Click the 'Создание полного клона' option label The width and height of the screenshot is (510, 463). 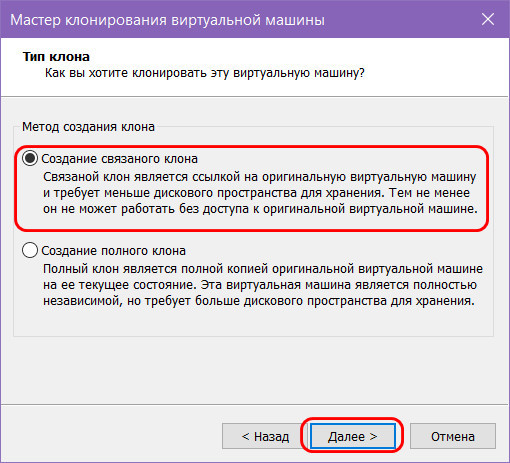click(113, 251)
